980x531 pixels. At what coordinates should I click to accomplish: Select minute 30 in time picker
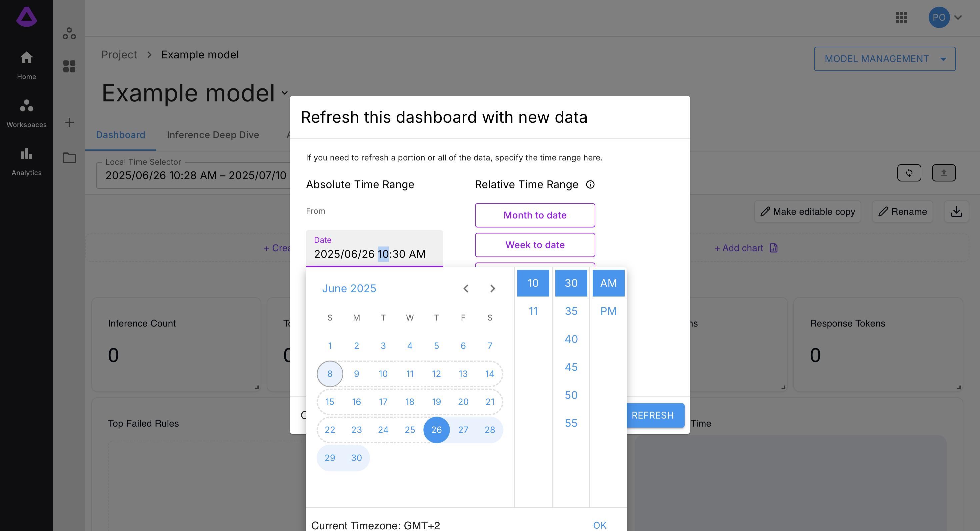click(x=571, y=283)
